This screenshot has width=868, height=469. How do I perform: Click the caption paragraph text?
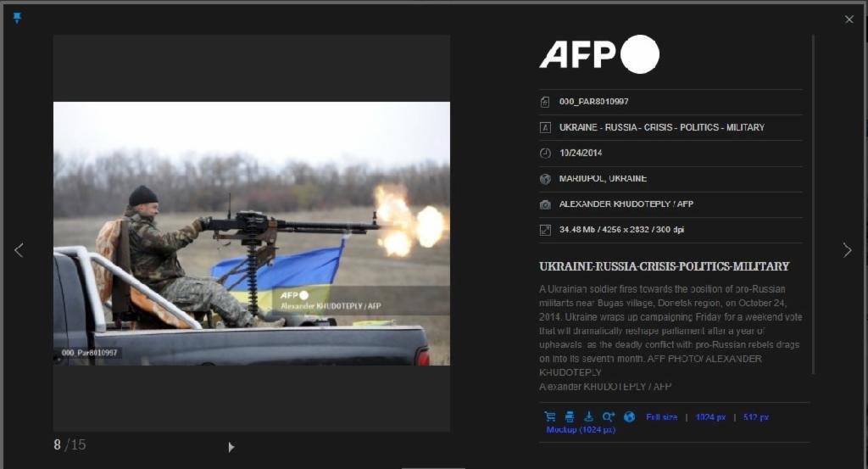click(x=670, y=331)
